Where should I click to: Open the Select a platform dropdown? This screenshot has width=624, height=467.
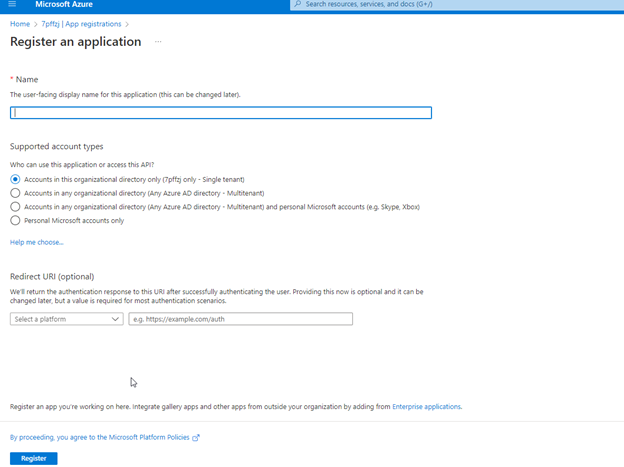pos(66,319)
